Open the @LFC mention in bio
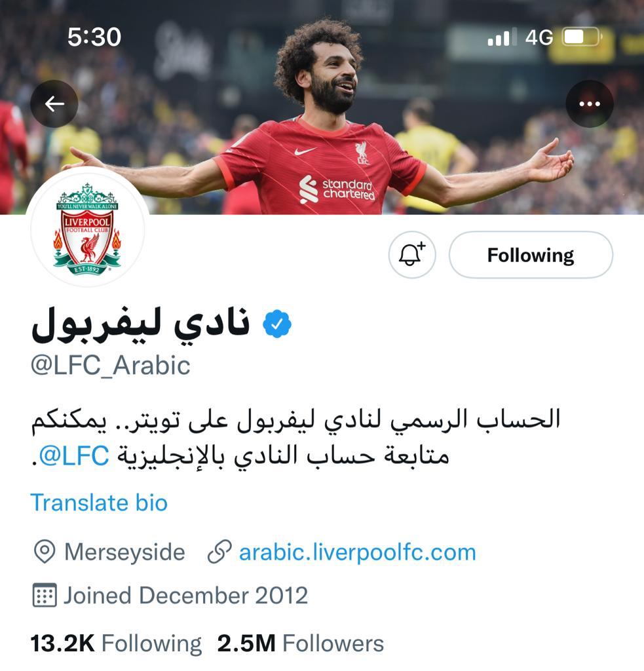Viewport: 644px width, 671px height. pos(73,456)
